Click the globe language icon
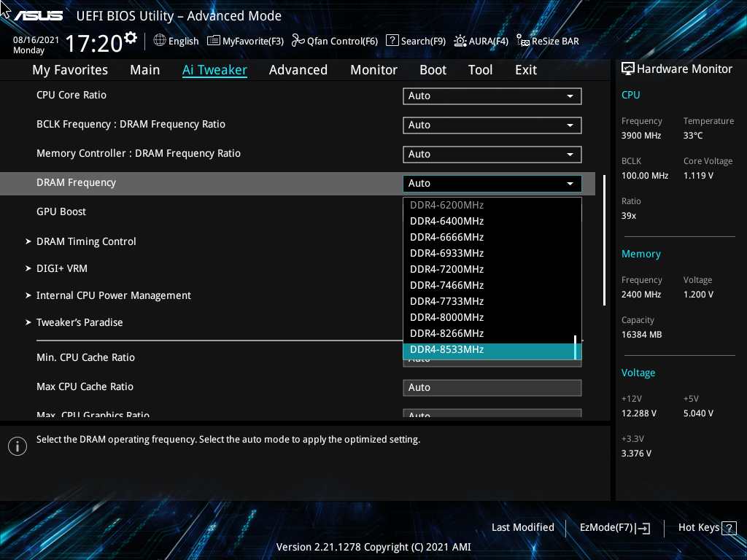 tap(160, 41)
